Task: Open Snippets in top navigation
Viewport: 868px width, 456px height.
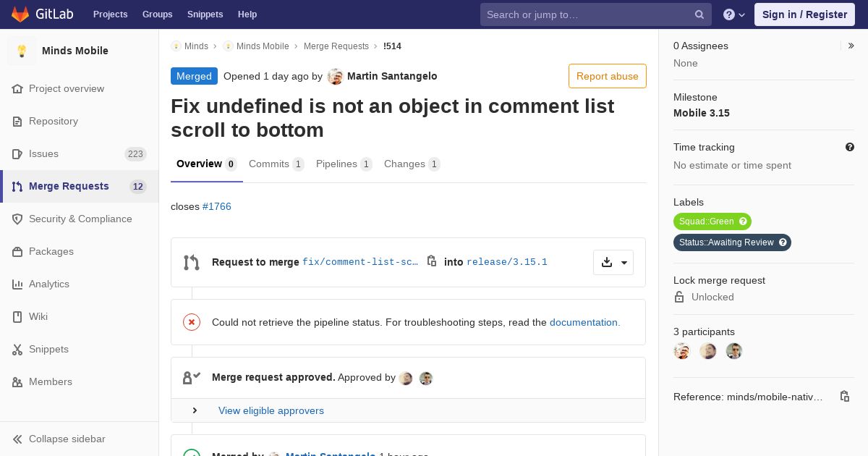Action: (x=205, y=14)
